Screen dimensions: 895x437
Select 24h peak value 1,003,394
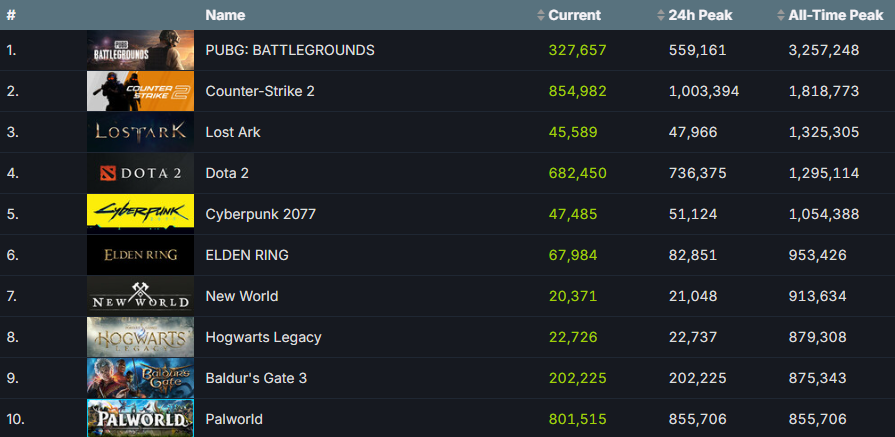[704, 91]
